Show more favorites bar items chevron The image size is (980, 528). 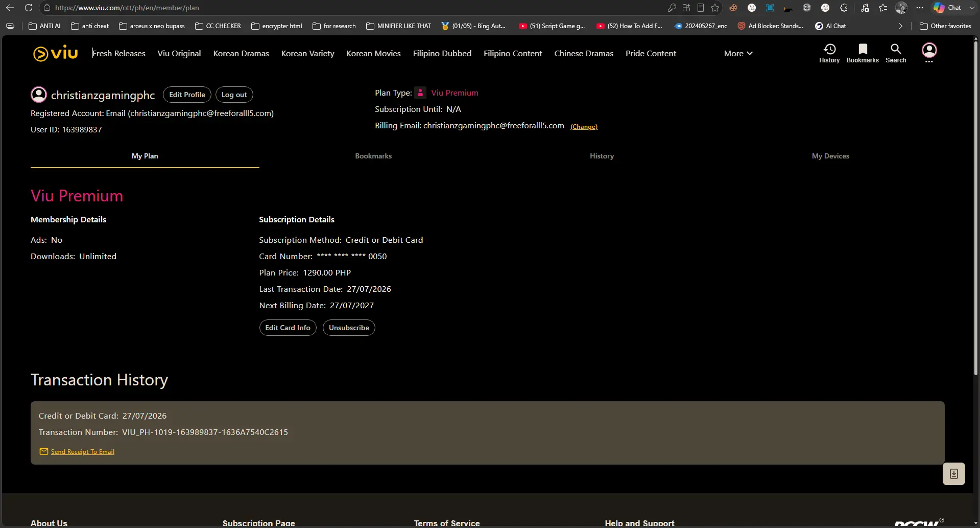[900, 26]
